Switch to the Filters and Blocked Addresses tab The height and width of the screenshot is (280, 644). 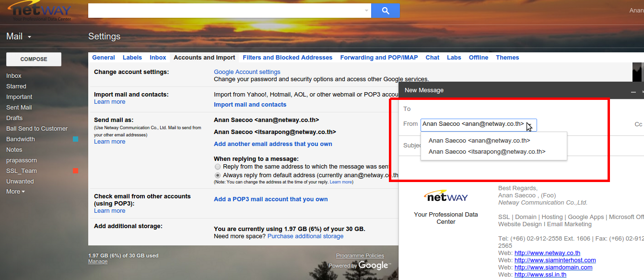click(x=287, y=58)
